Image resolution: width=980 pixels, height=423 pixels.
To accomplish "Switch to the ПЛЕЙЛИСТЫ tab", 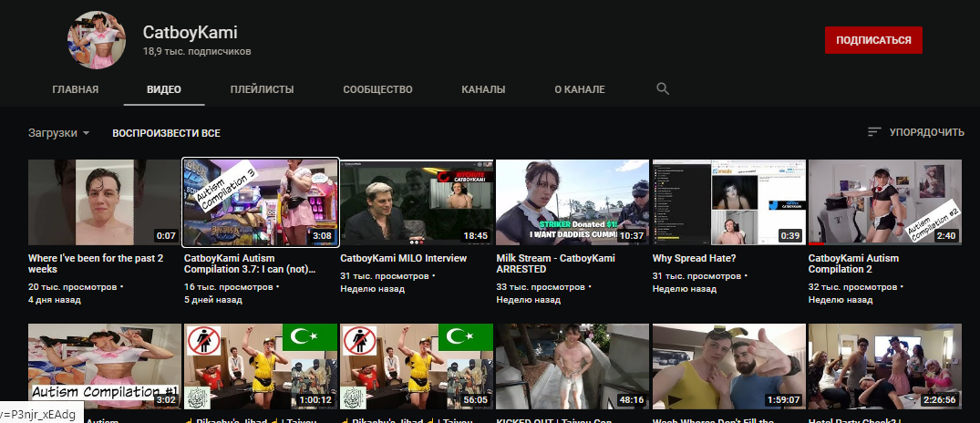I will [262, 89].
